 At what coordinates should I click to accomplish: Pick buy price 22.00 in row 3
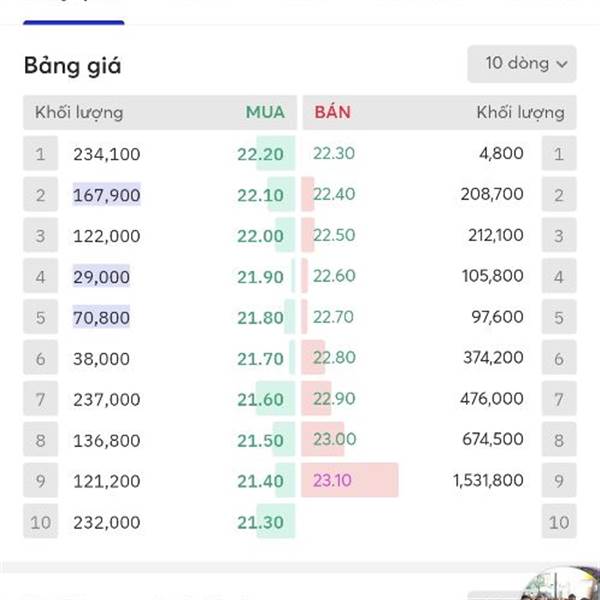[x=260, y=236]
